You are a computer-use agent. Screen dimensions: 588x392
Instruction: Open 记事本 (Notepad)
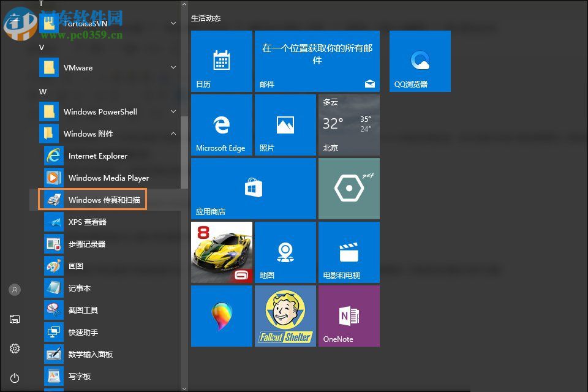pos(80,288)
